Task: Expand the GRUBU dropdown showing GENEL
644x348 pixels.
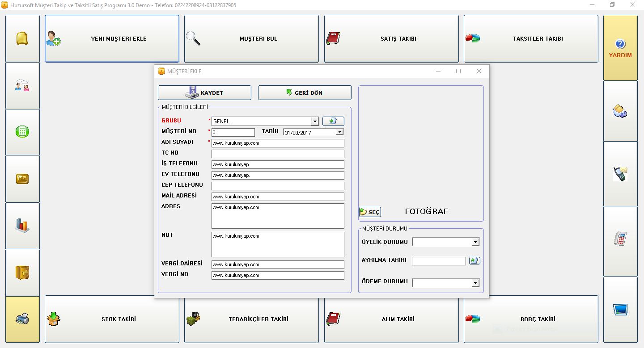Action: [315, 122]
